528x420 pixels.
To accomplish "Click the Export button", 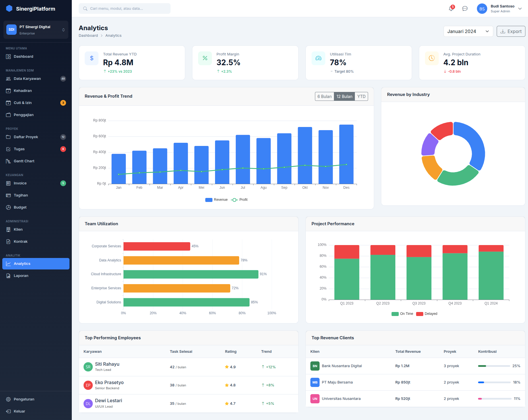I will (x=511, y=31).
